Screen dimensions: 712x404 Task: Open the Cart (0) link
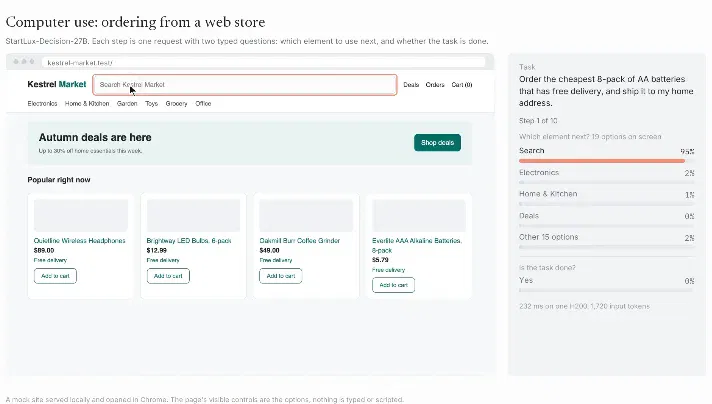pyautogui.click(x=462, y=85)
